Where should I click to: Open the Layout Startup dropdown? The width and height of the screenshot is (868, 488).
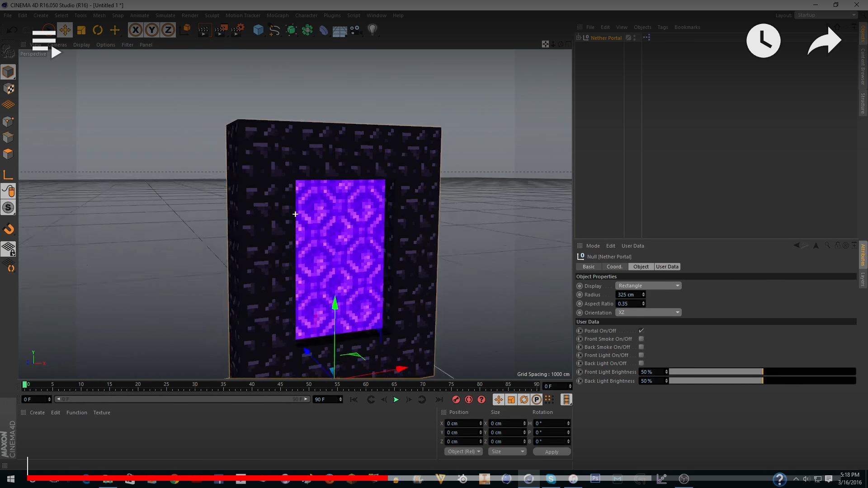(826, 15)
